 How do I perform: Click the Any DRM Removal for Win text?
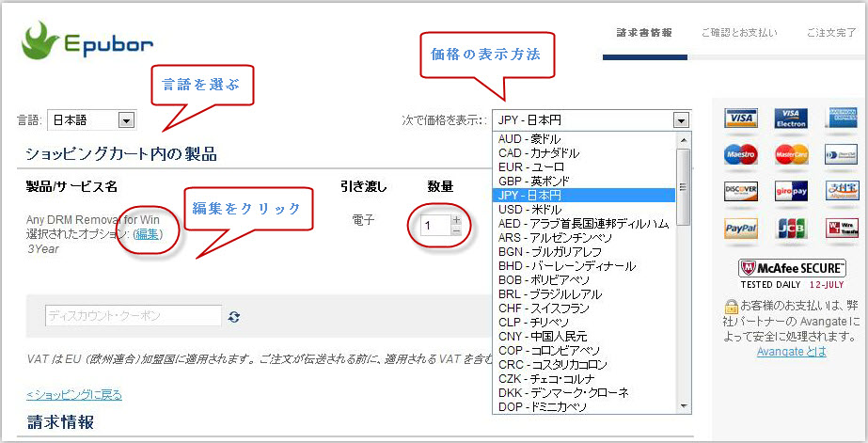tap(92, 220)
